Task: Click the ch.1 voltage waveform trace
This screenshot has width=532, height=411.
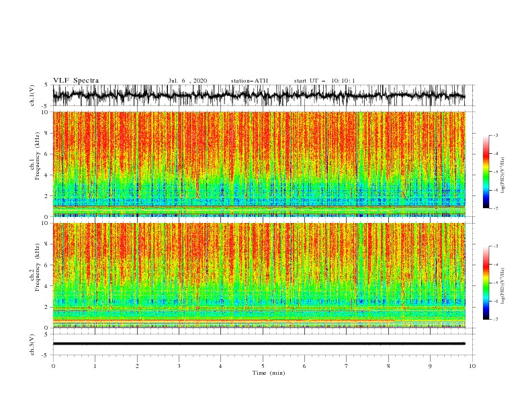Action: click(259, 95)
